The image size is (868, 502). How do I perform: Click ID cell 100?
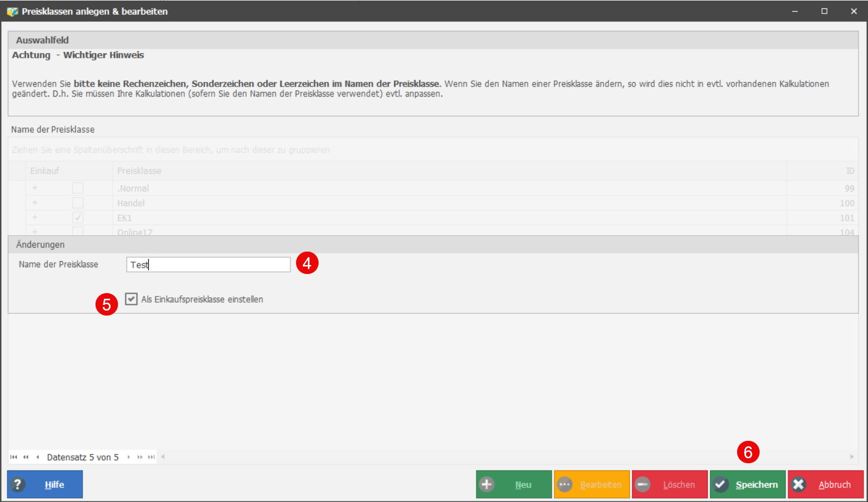822,203
